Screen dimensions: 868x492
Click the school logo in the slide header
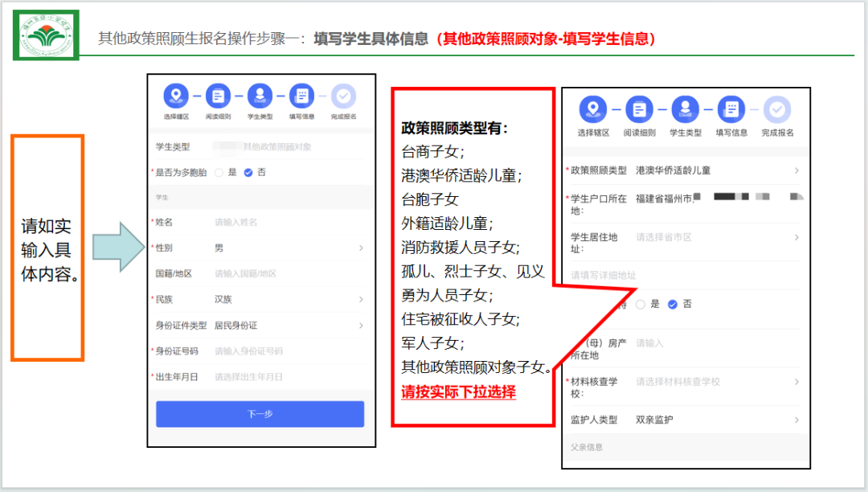[x=46, y=35]
